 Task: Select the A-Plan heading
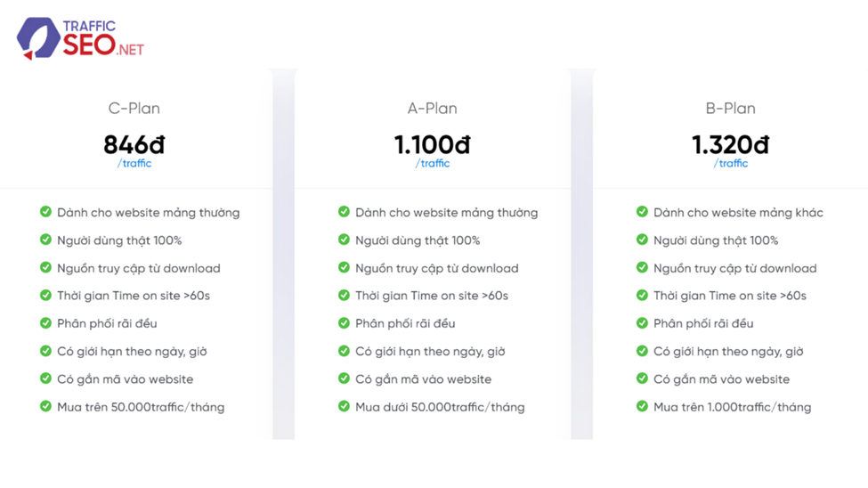tap(433, 108)
